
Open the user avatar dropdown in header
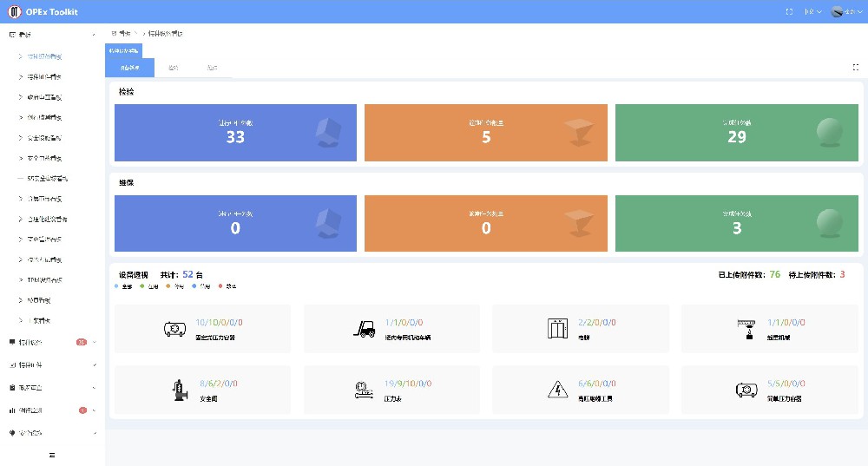846,11
